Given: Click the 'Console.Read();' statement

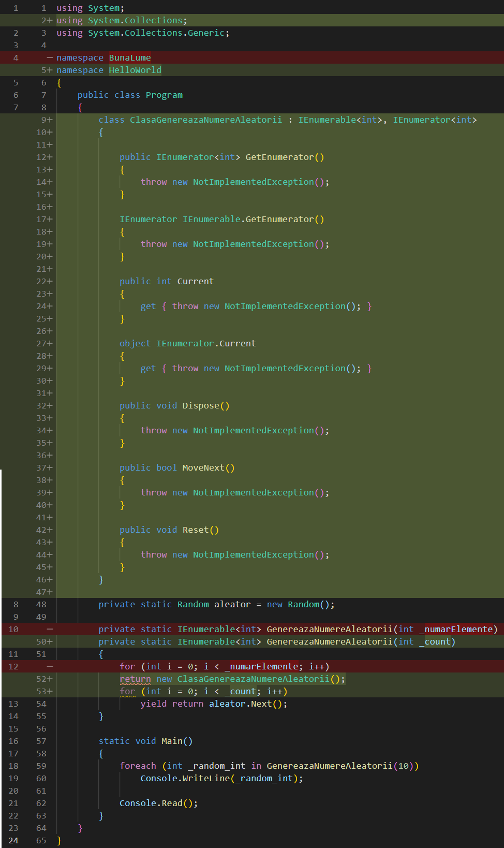Looking at the screenshot, I should pos(158,803).
